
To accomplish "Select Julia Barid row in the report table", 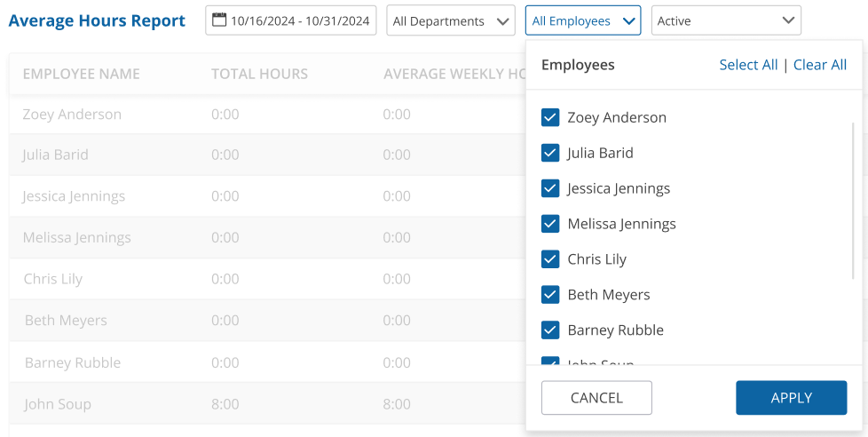I will (267, 155).
